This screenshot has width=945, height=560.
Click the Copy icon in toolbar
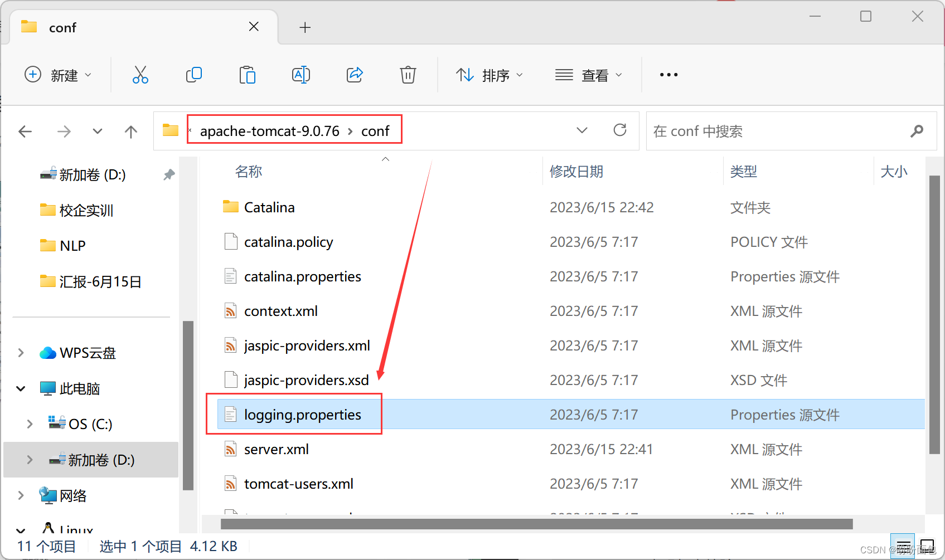(x=194, y=75)
